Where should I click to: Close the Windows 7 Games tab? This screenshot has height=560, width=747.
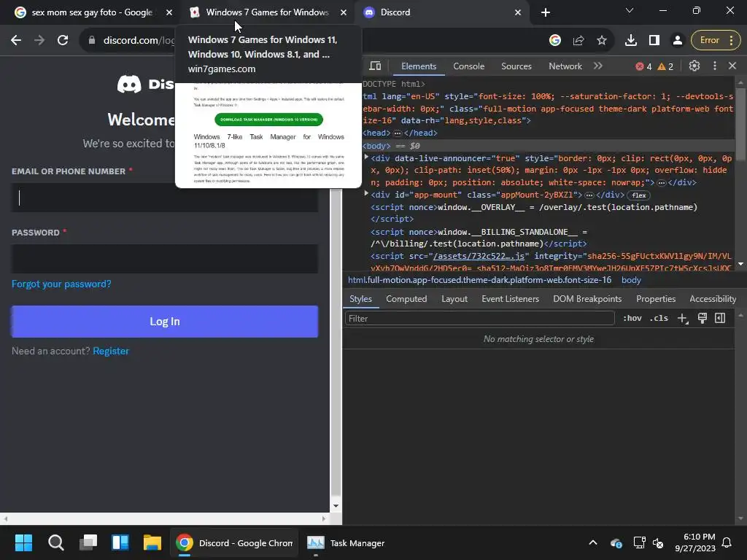[x=344, y=12]
